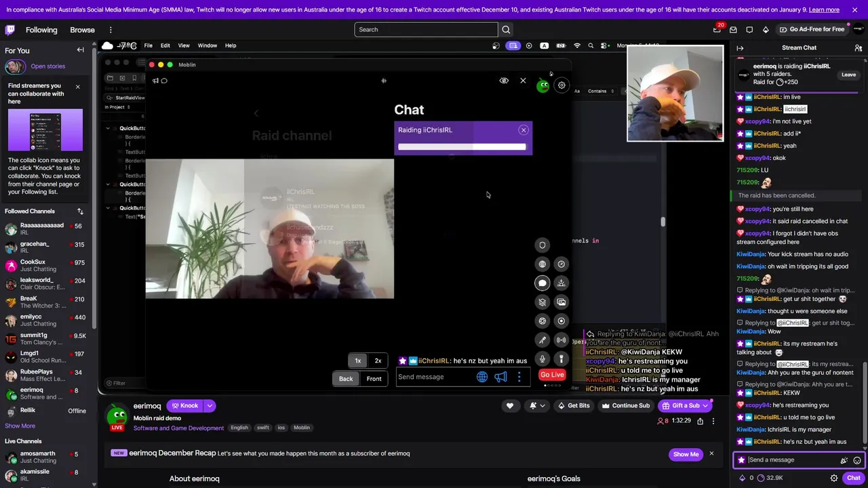Click the Chat send button
The image size is (868, 488).
pyautogui.click(x=853, y=478)
